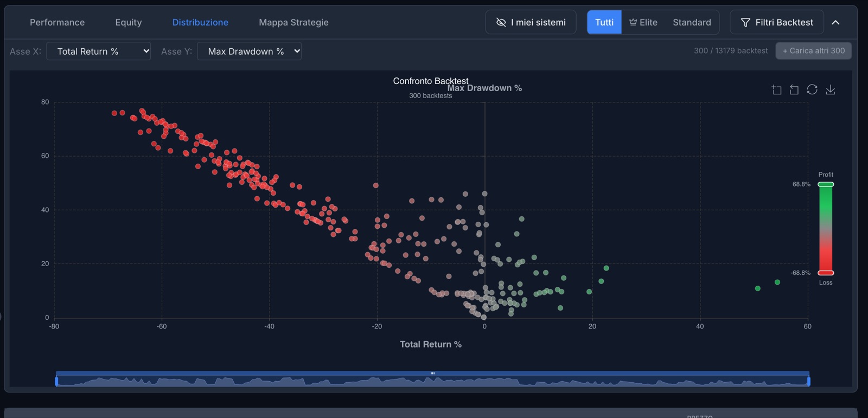
Task: Click the "68.8%" legend value
Action: [x=801, y=184]
